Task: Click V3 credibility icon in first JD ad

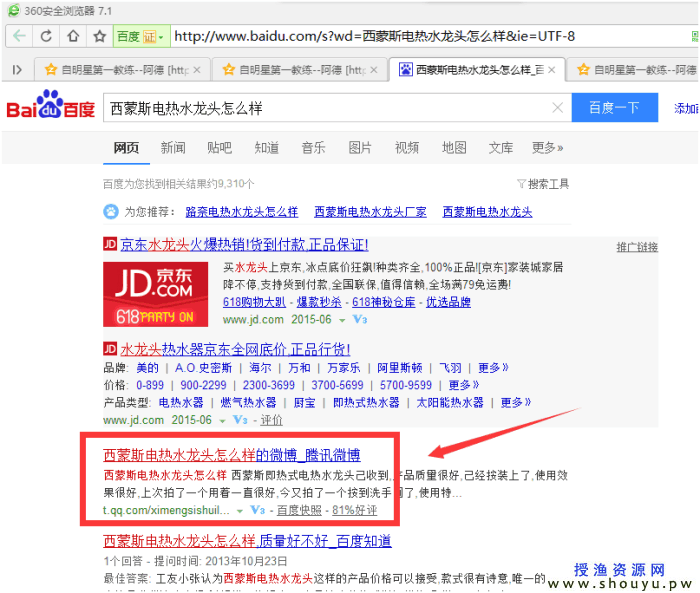Action: point(360,320)
